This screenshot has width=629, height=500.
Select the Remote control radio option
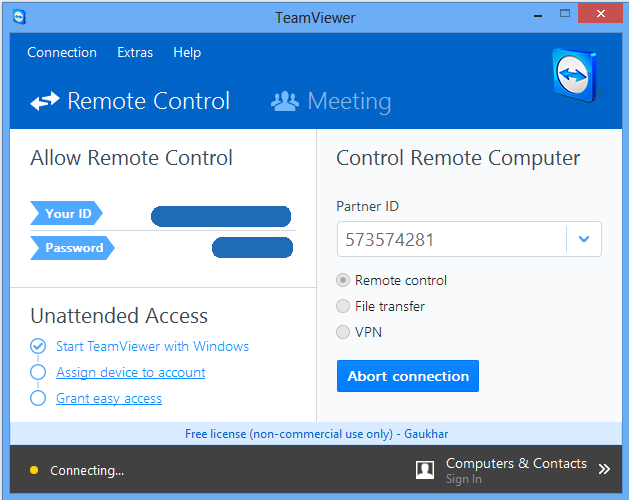(344, 280)
